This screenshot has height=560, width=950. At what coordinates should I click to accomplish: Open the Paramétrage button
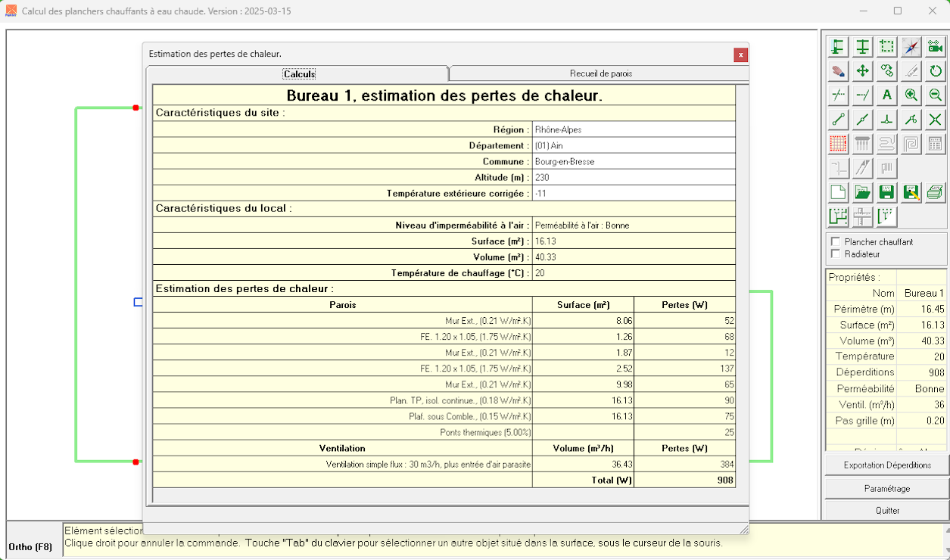pyautogui.click(x=886, y=489)
